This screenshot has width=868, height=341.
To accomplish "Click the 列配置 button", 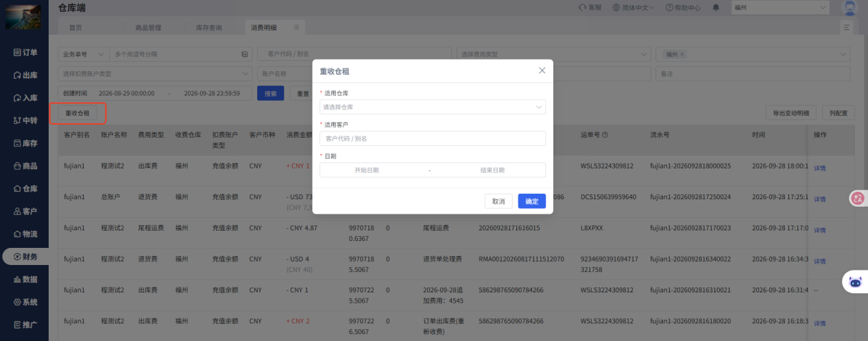I will pyautogui.click(x=838, y=113).
